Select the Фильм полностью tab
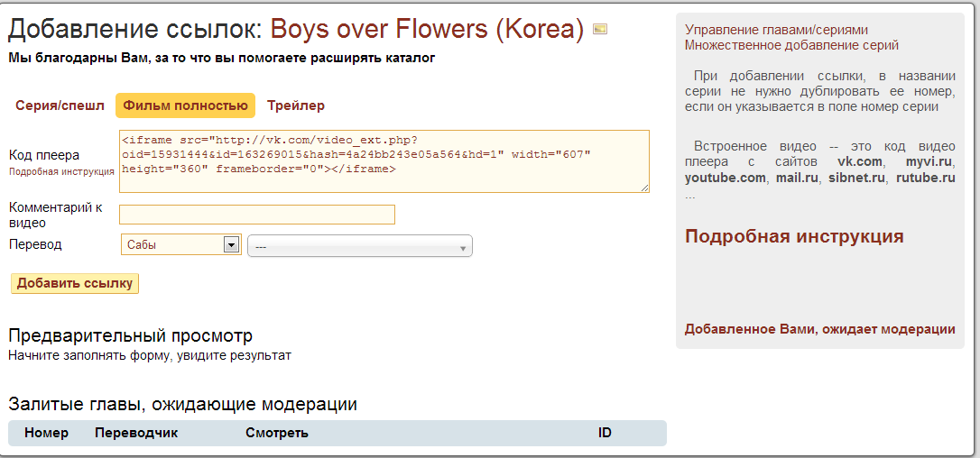Image resolution: width=980 pixels, height=458 pixels. click(185, 105)
